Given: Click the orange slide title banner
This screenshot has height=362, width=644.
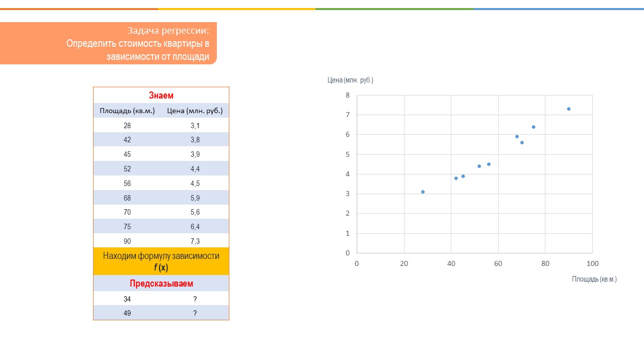Looking at the screenshot, I should [108, 43].
